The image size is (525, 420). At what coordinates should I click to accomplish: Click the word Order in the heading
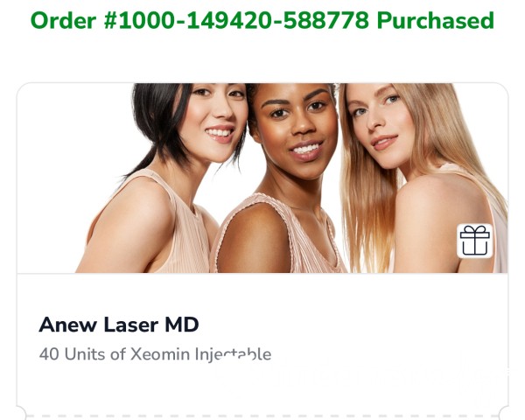[63, 20]
